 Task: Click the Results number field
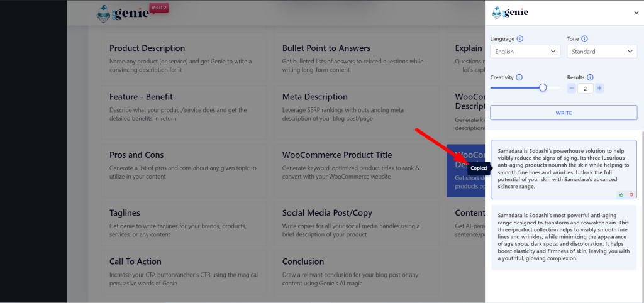coord(586,88)
